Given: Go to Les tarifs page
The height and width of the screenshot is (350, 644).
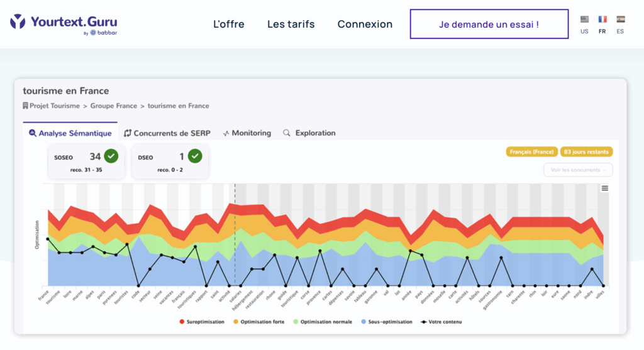Looking at the screenshot, I should pos(291,25).
